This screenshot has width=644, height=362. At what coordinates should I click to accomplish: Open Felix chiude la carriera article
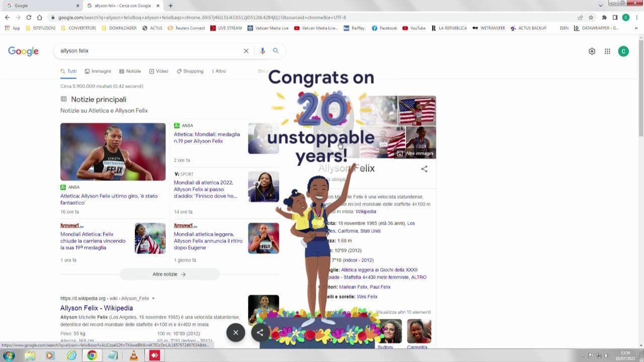93,241
